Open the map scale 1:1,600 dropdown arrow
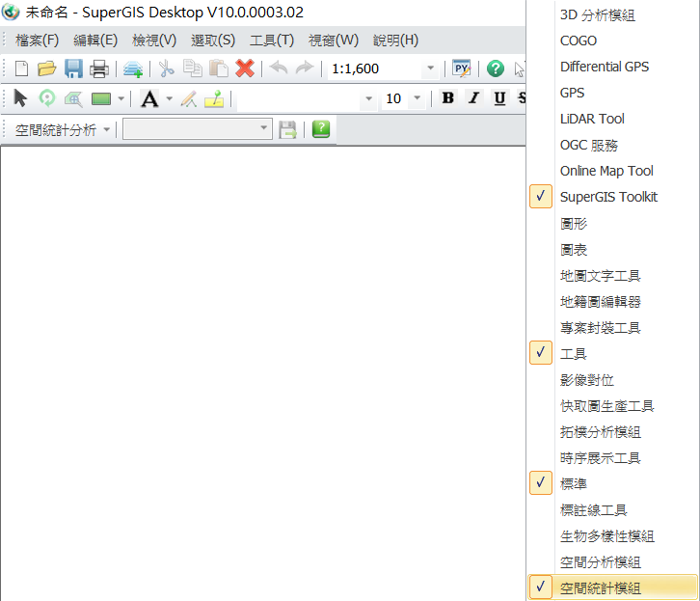Image resolution: width=700 pixels, height=601 pixels. (430, 68)
